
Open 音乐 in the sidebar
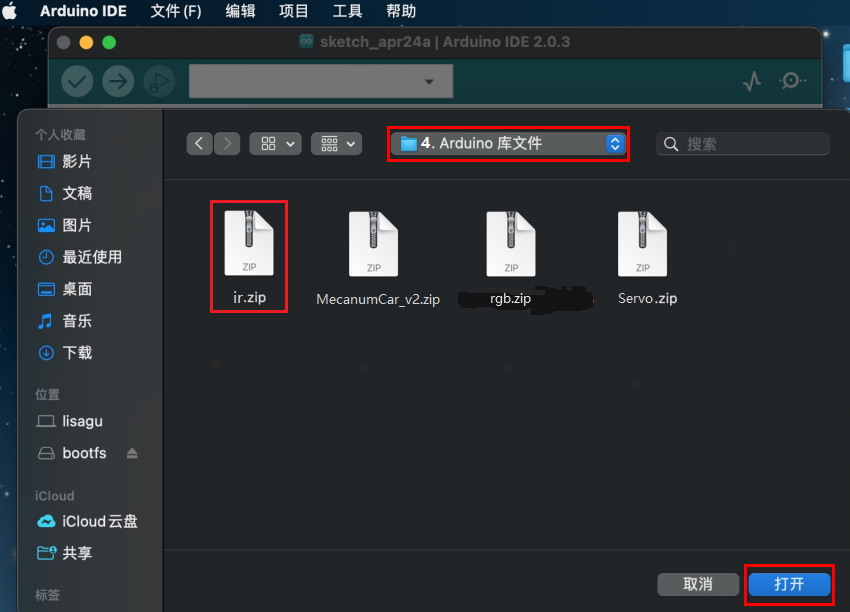[x=65, y=321]
